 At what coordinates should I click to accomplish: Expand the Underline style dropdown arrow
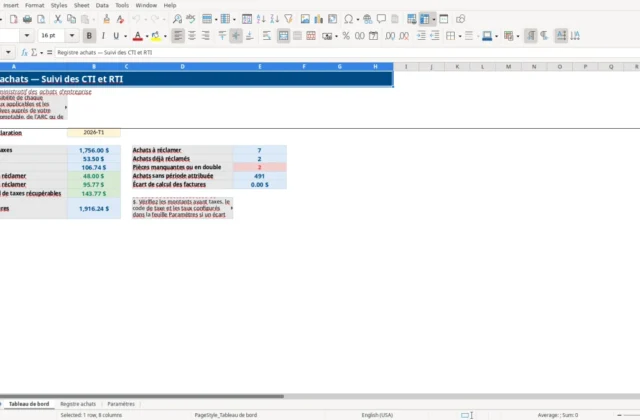[125, 36]
